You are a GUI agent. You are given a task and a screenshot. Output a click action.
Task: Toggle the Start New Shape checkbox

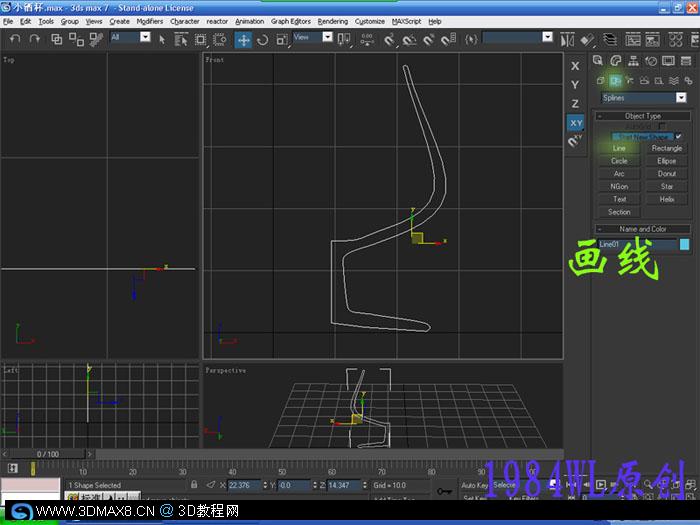pos(679,136)
